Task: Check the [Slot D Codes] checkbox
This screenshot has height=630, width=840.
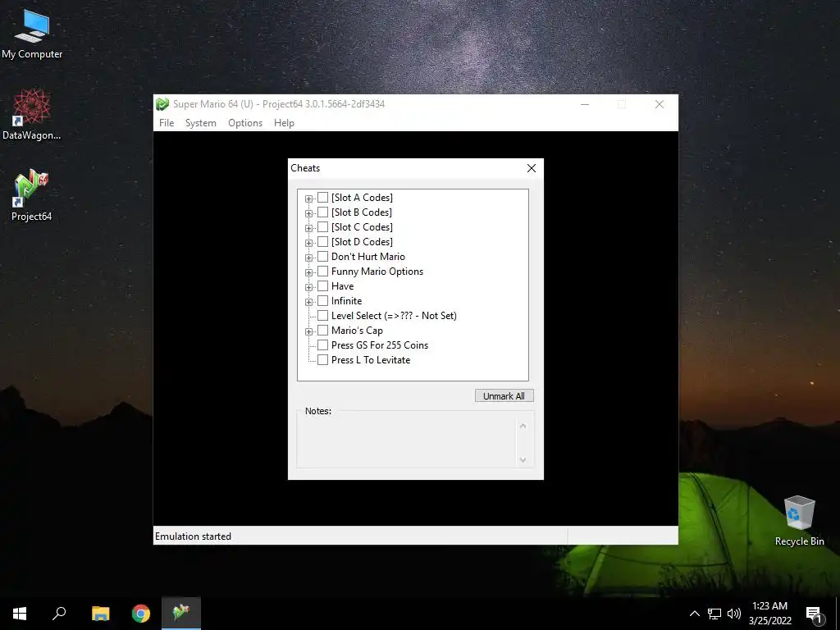Action: click(323, 242)
